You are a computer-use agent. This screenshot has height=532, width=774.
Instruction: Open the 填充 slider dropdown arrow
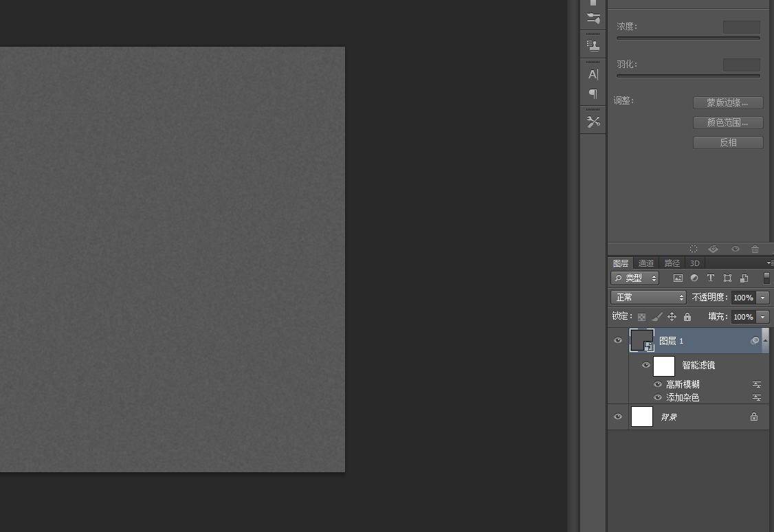(762, 317)
